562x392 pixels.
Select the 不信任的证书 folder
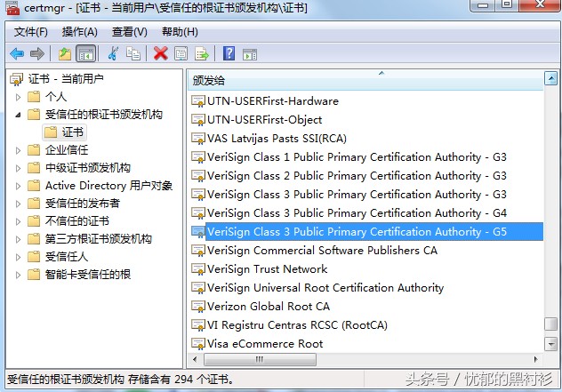tap(76, 221)
